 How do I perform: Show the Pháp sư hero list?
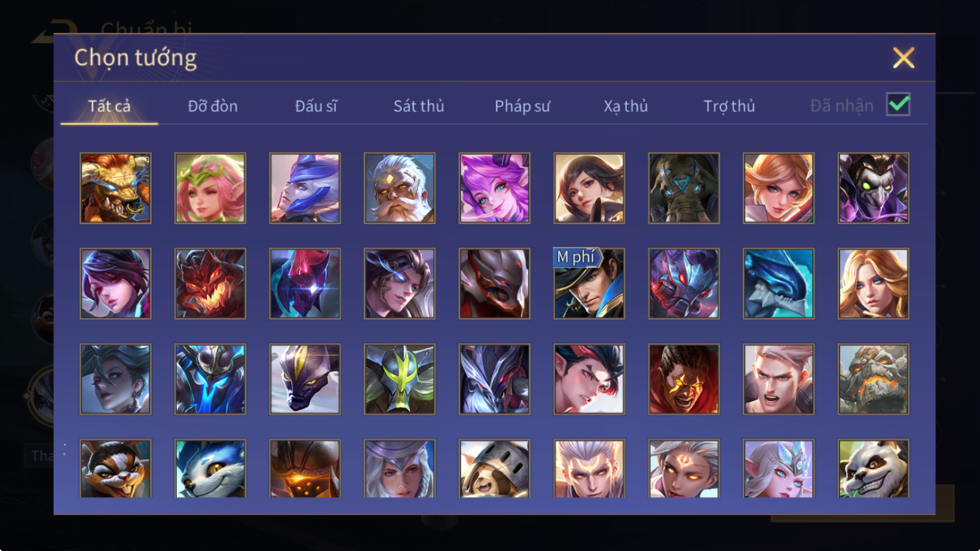coord(522,106)
